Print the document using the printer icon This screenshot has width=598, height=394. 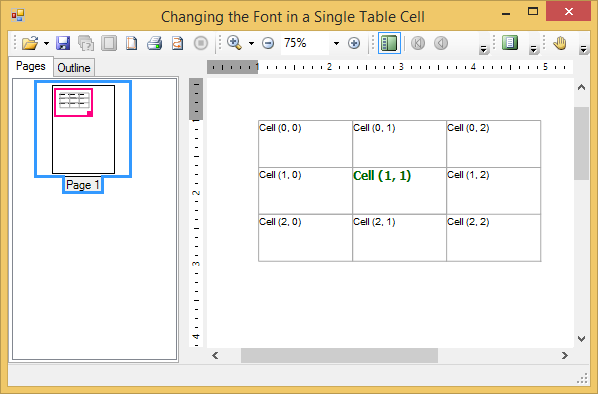(x=154, y=43)
